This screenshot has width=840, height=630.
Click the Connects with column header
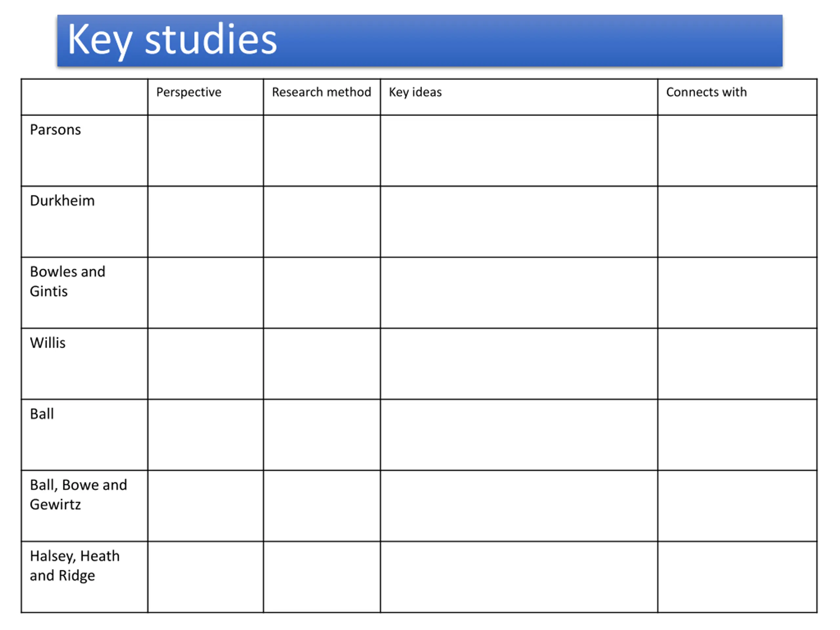click(706, 92)
